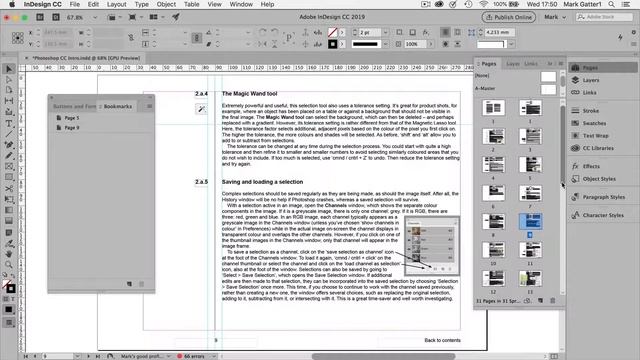Select the Hand tool
The image size is (640, 360).
(x=9, y=254)
